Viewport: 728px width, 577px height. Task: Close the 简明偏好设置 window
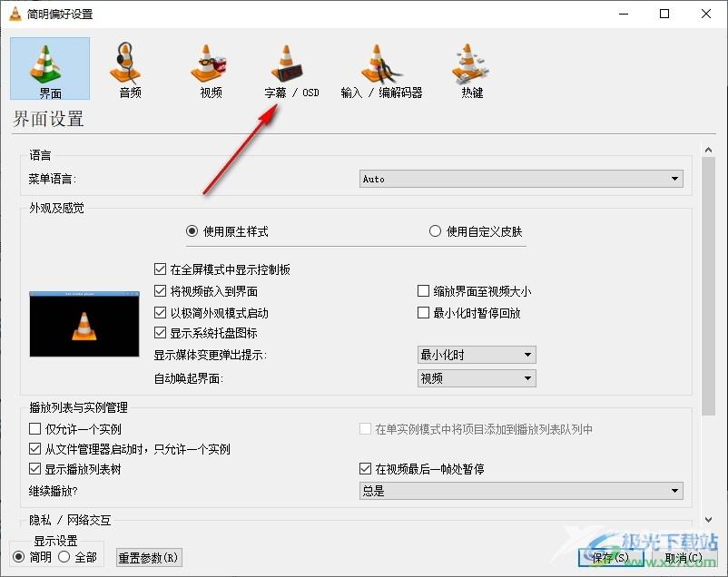pyautogui.click(x=706, y=14)
